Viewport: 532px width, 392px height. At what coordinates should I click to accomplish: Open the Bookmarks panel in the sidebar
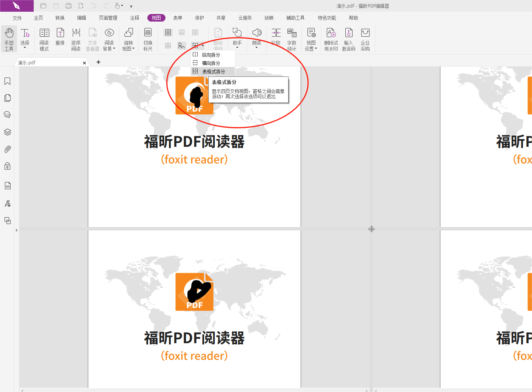pyautogui.click(x=8, y=81)
